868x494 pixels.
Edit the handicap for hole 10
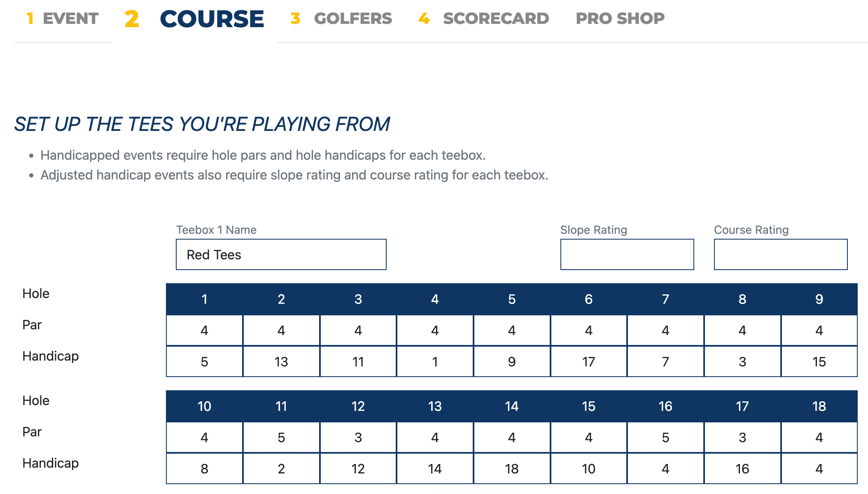tap(204, 468)
